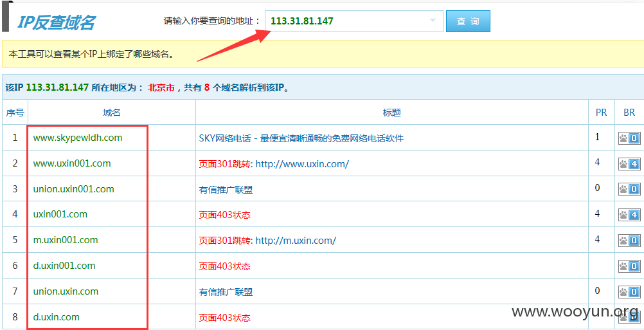
Task: Click PR value 0 for union.uxin.com
Action: click(x=597, y=290)
